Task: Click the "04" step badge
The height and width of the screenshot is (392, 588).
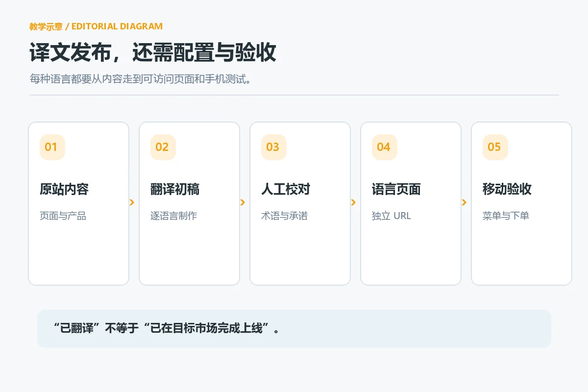Action: tap(385, 147)
